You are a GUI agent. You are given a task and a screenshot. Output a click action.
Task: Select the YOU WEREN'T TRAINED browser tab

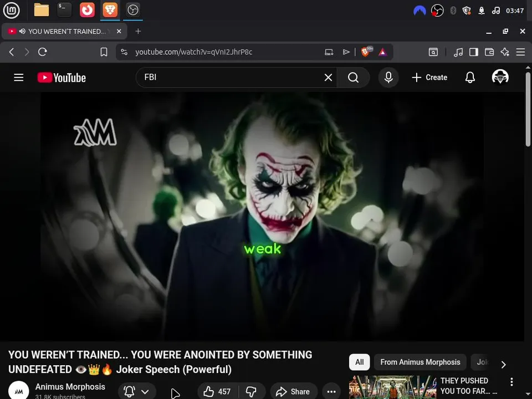tap(64, 31)
